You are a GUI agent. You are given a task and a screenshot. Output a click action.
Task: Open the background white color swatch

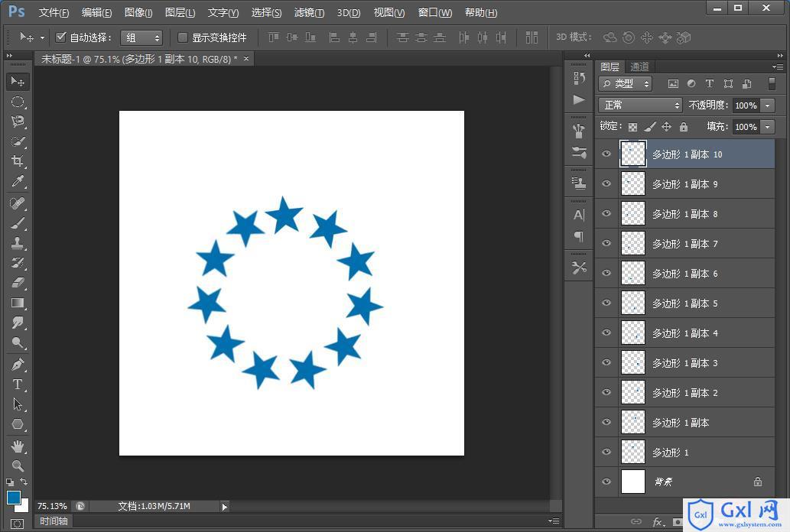[24, 506]
